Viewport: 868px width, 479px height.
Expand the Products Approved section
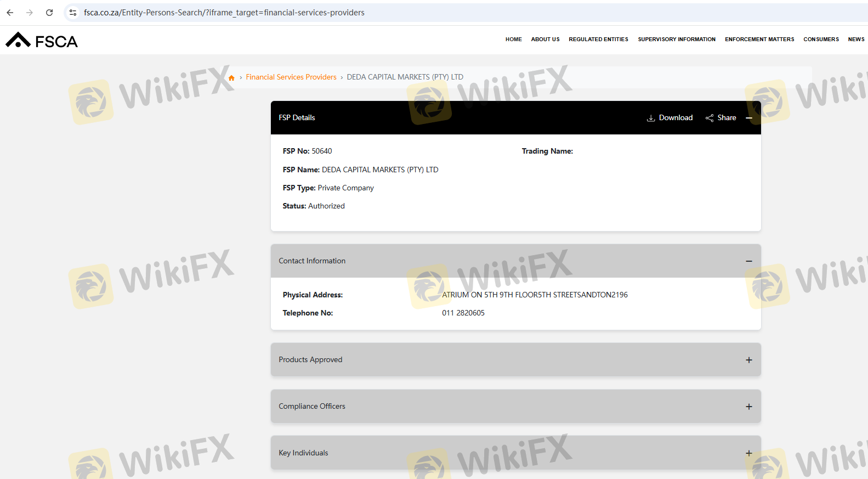click(749, 360)
